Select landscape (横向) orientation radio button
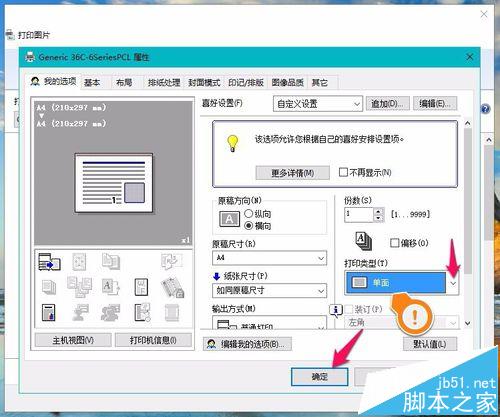 coord(249,226)
